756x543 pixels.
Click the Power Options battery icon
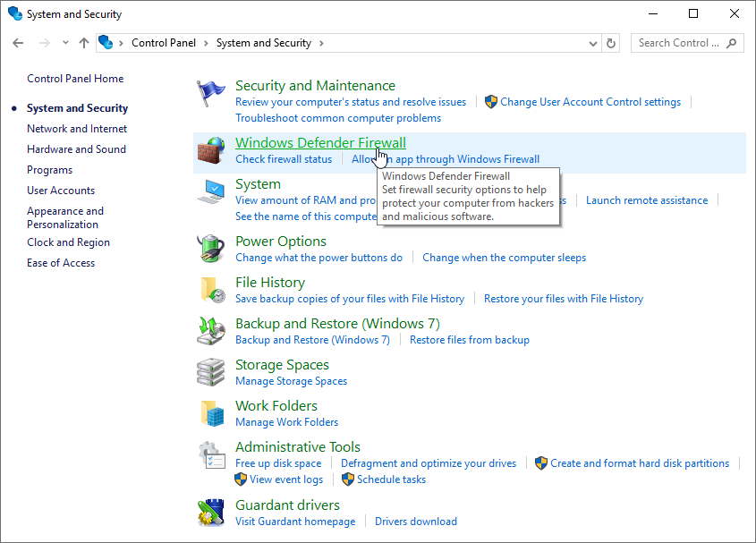pyautogui.click(x=211, y=249)
